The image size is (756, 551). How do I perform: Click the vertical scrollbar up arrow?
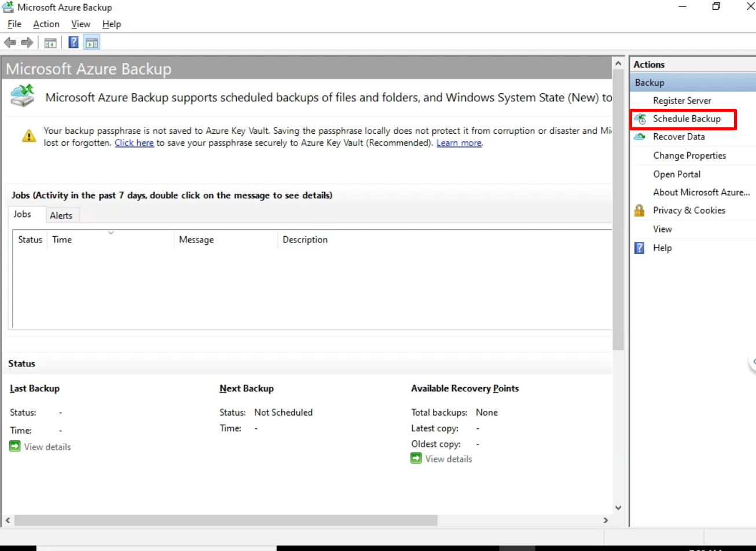pos(618,62)
